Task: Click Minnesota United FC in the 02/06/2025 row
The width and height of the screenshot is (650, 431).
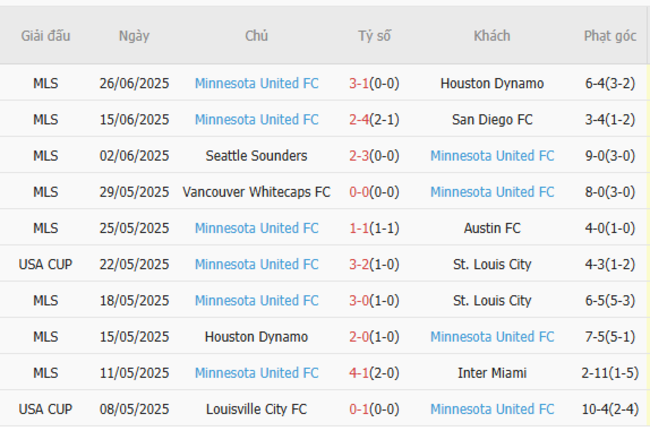Action: (492, 156)
